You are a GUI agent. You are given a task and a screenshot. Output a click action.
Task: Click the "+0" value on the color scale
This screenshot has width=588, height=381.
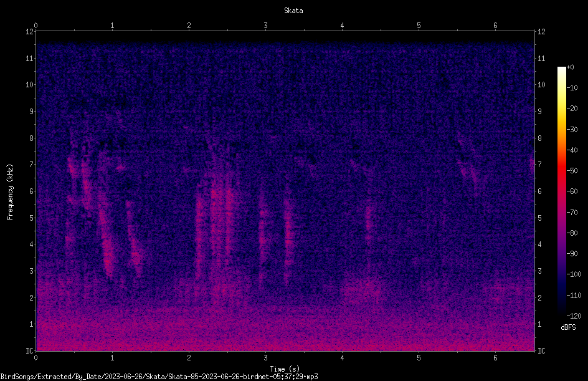click(570, 67)
